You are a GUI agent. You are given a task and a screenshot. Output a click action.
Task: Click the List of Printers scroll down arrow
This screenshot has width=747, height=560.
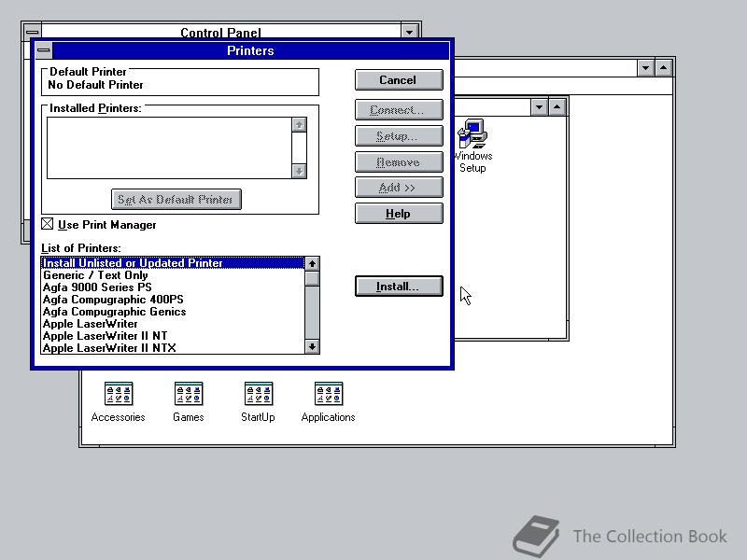312,346
